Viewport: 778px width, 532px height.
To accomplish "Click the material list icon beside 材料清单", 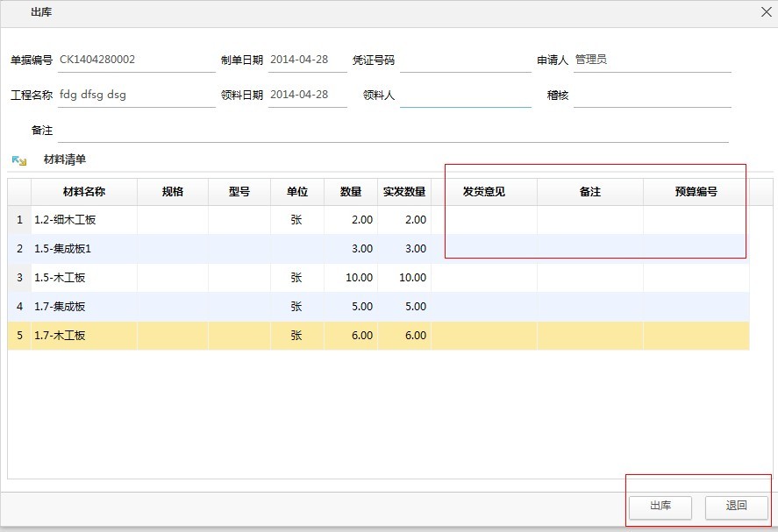I will tap(18, 160).
